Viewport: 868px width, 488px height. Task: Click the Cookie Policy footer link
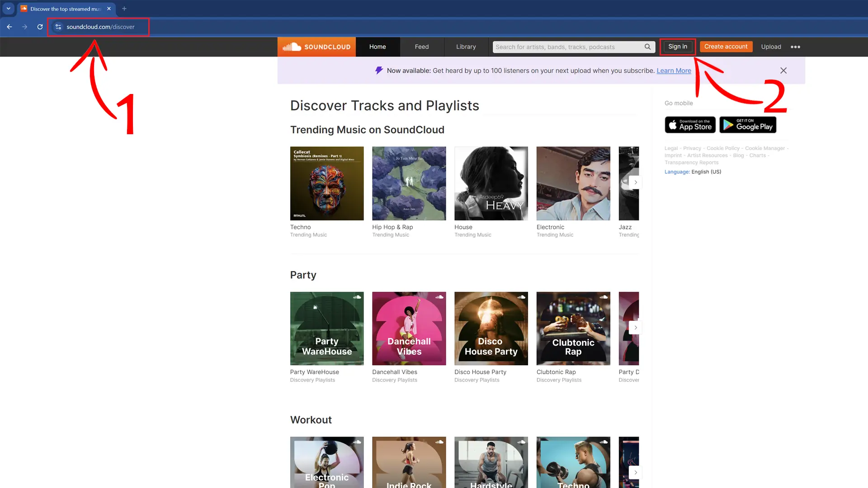point(723,149)
